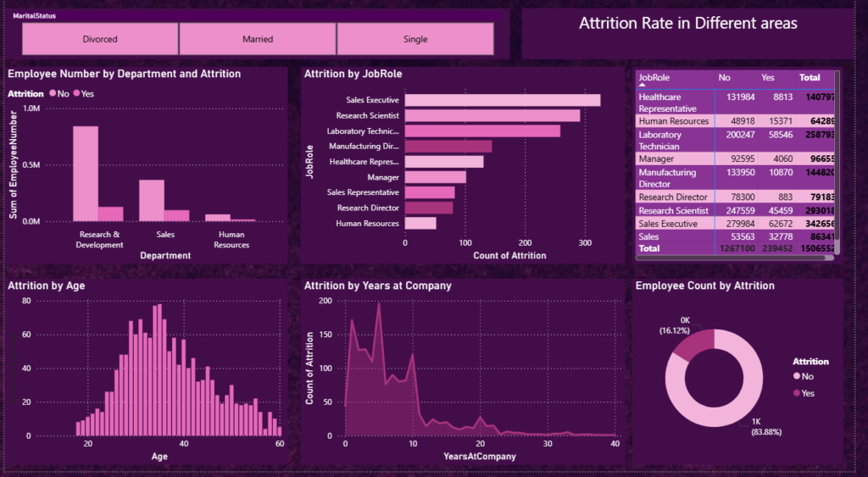Click the Laboratory Technician bar

coord(482,131)
